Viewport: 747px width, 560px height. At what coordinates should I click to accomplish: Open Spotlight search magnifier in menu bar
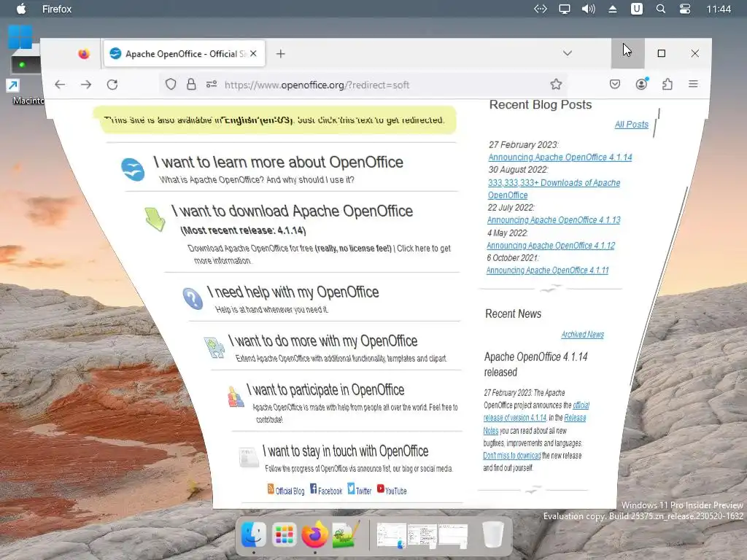click(661, 9)
